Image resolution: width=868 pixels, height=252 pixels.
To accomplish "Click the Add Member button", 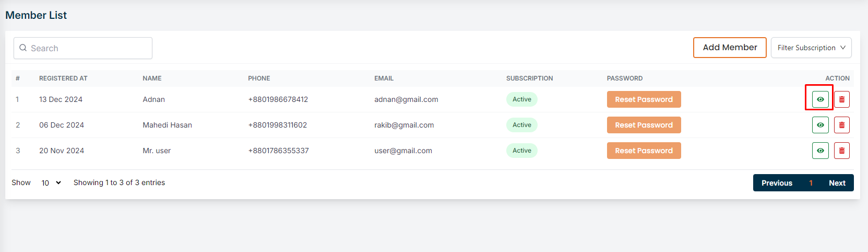I will [x=729, y=48].
